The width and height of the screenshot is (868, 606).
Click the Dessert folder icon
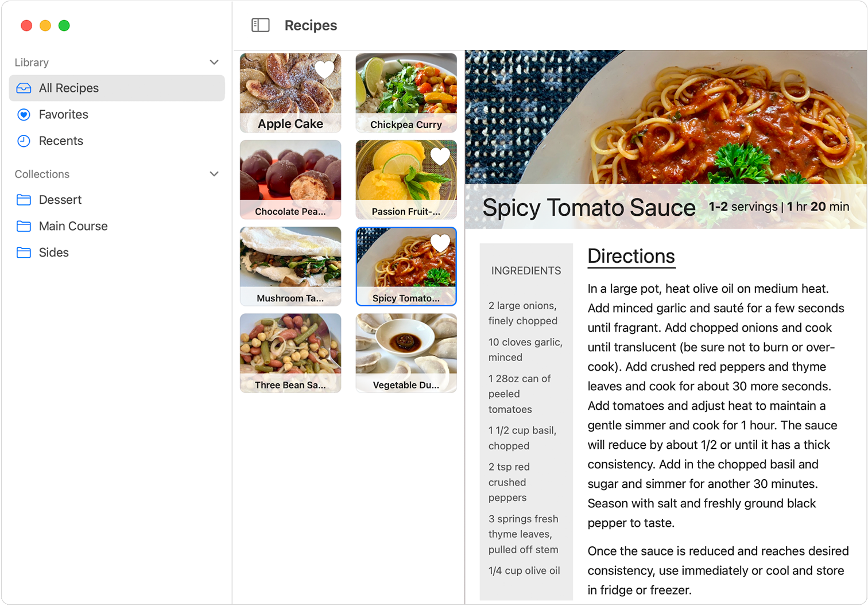(23, 199)
